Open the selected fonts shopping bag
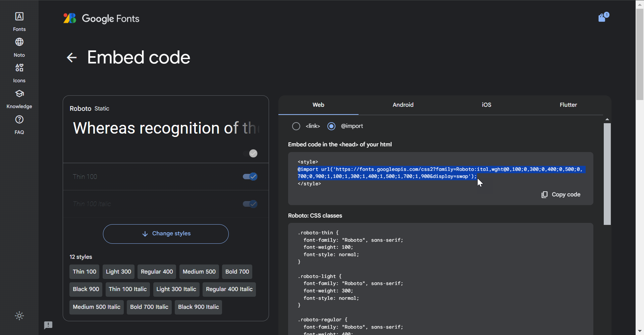Screen dimensions: 644x335 click(603, 17)
